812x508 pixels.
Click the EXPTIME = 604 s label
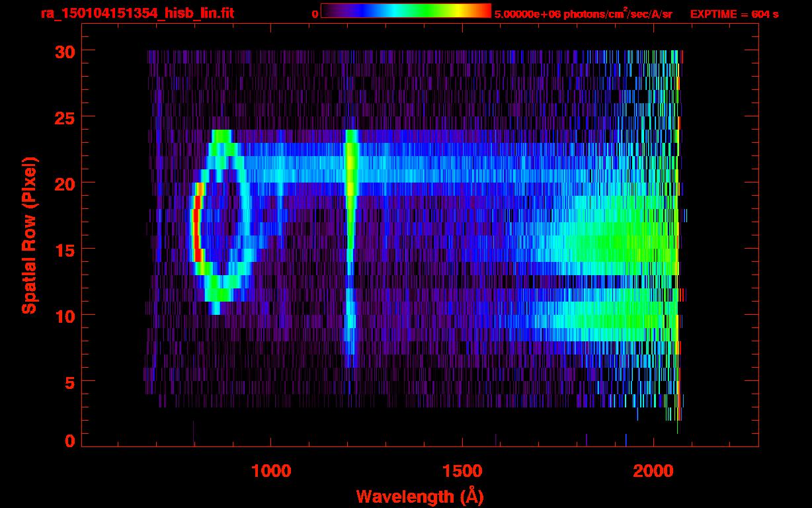(x=734, y=14)
